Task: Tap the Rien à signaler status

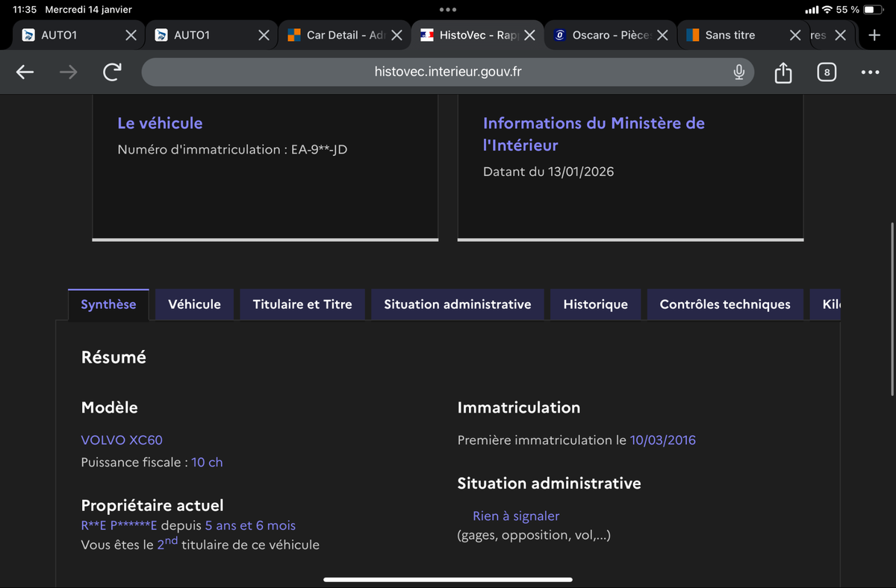Action: (515, 516)
